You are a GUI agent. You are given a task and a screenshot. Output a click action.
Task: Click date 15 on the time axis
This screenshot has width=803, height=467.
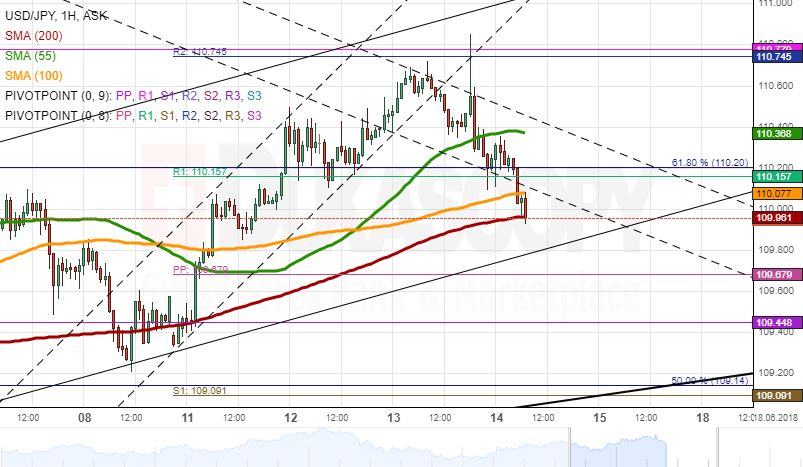(x=600, y=418)
